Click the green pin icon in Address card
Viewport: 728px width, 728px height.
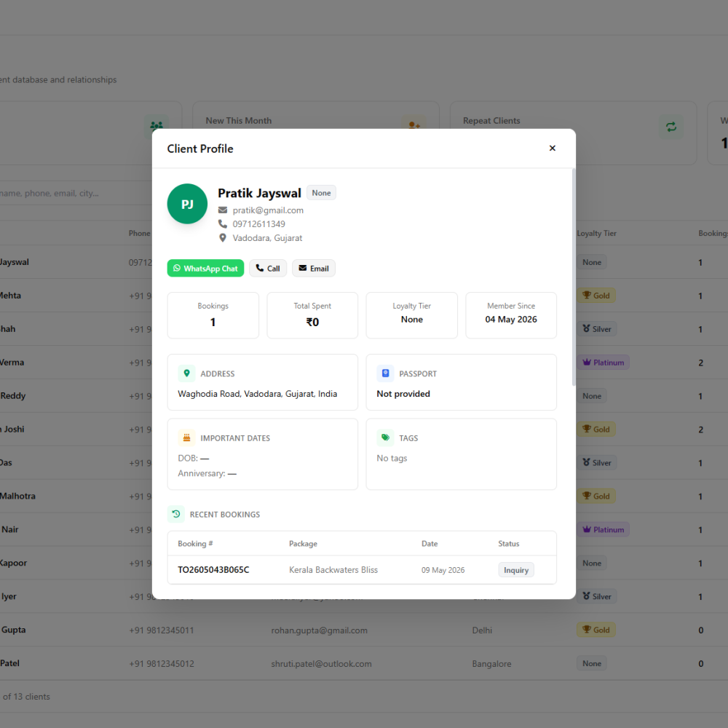click(x=186, y=373)
